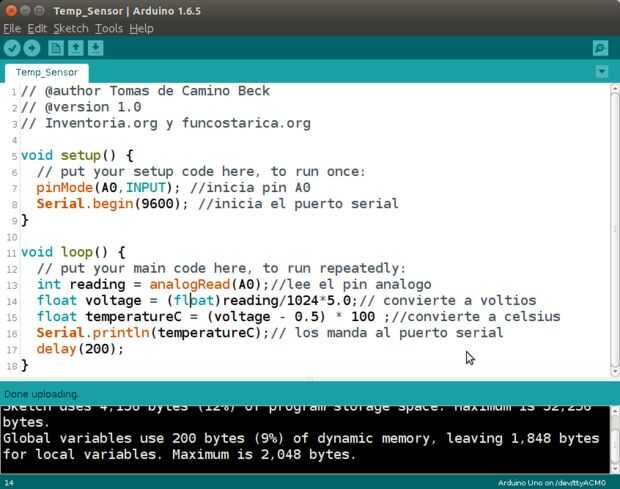Click 'reading/1024*5.0' in voltage line
620x489 pixels.
(287, 301)
